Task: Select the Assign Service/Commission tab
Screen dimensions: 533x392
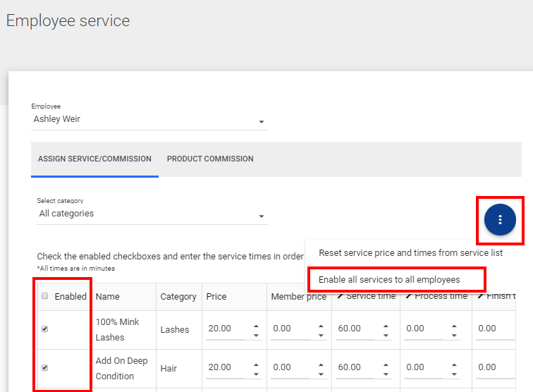Action: (x=94, y=159)
